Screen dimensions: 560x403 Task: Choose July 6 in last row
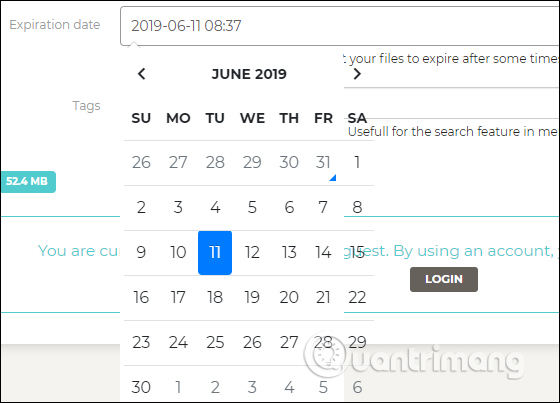[x=357, y=387]
